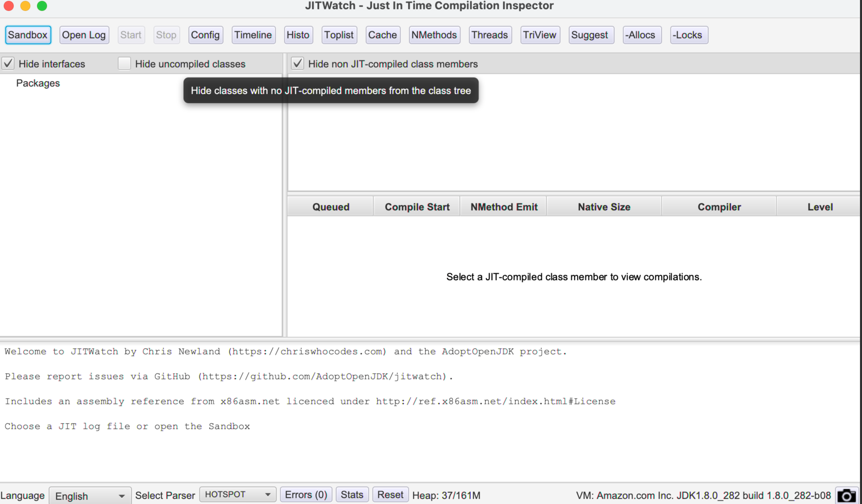Click the Reset button
This screenshot has width=862, height=504.
coord(390,494)
